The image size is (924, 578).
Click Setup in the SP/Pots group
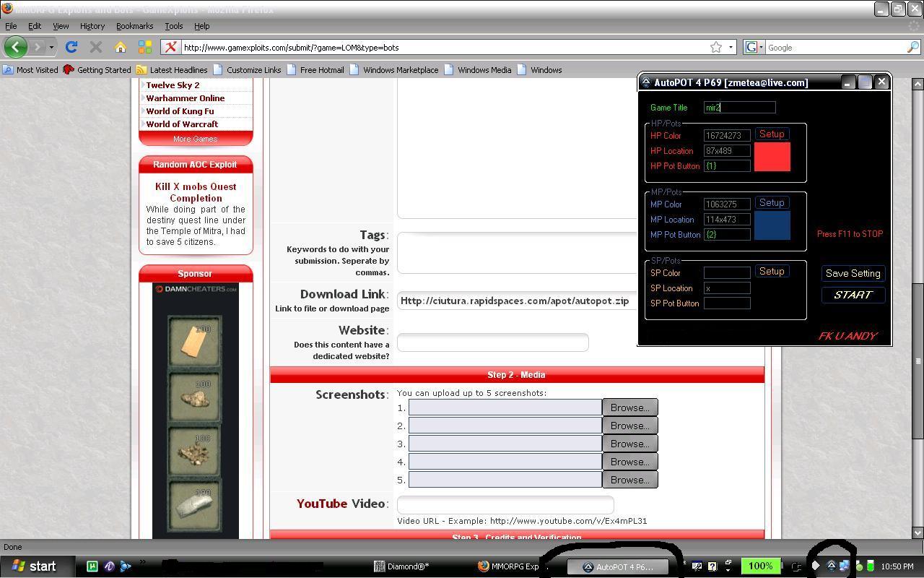tap(772, 272)
